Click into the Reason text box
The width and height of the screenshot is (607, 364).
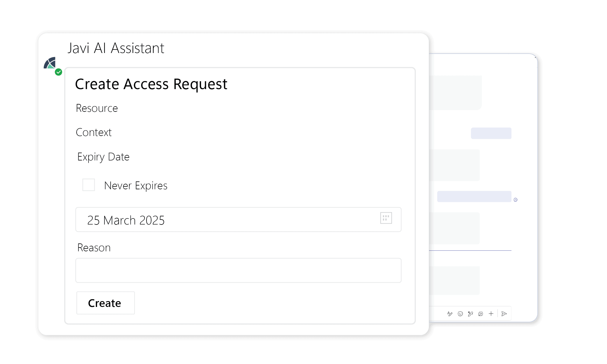click(x=238, y=270)
